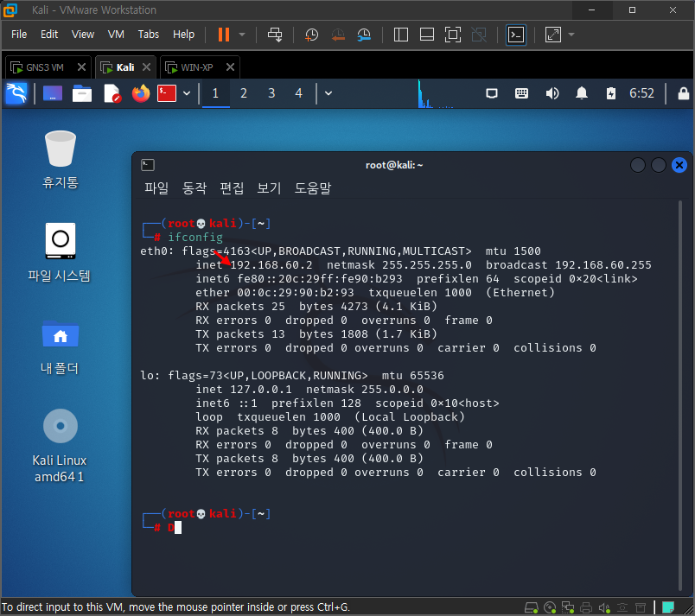
Task: Open the keyboard tray icon
Action: (x=522, y=93)
